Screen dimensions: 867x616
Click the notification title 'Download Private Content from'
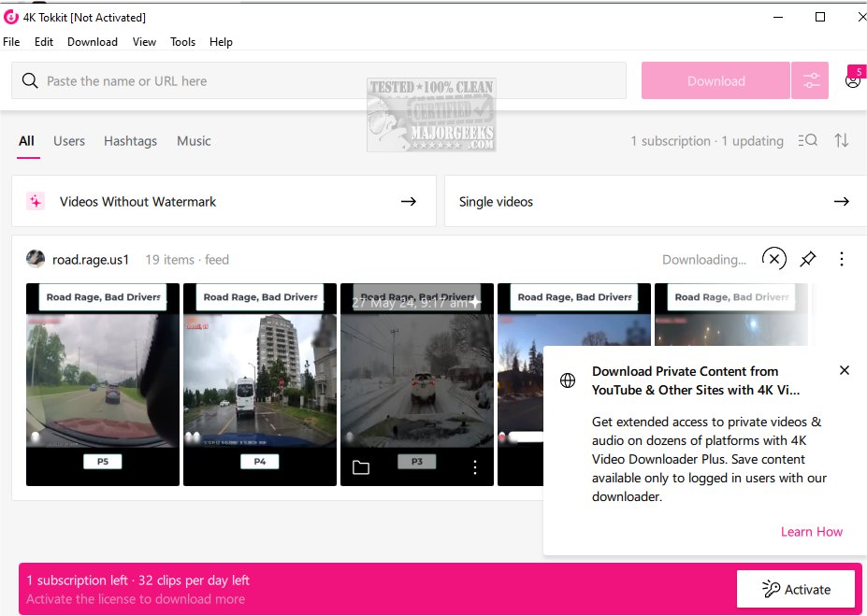685,371
